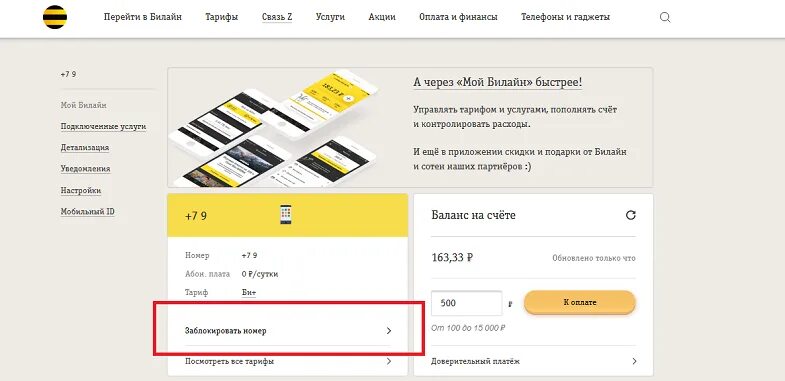Click the К оплате button
Screen dimensions: 785x381
(x=580, y=302)
